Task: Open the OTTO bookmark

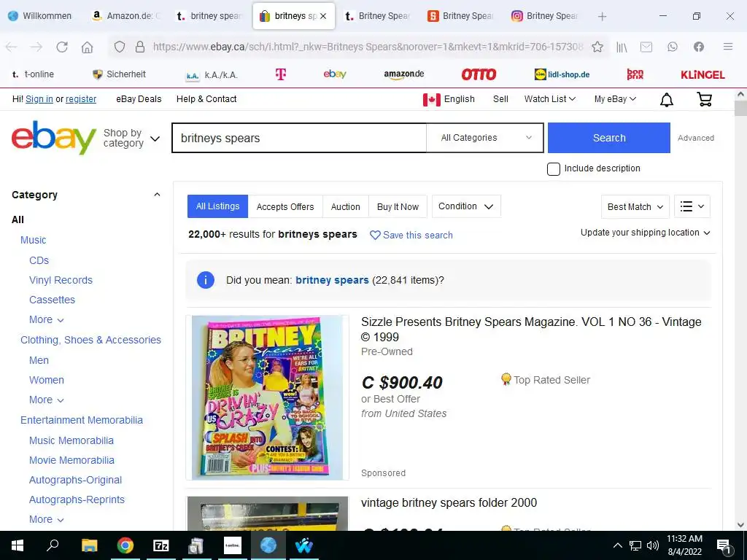Action: [x=479, y=74]
